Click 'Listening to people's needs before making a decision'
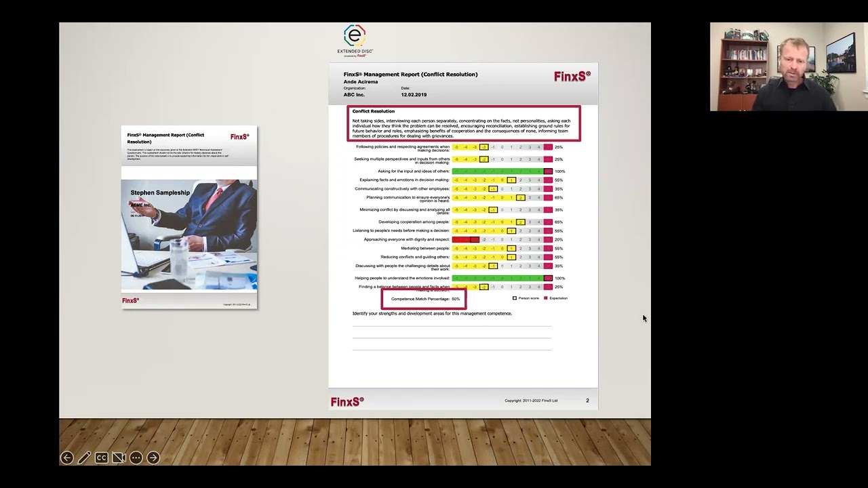This screenshot has width=868, height=488. pos(401,231)
